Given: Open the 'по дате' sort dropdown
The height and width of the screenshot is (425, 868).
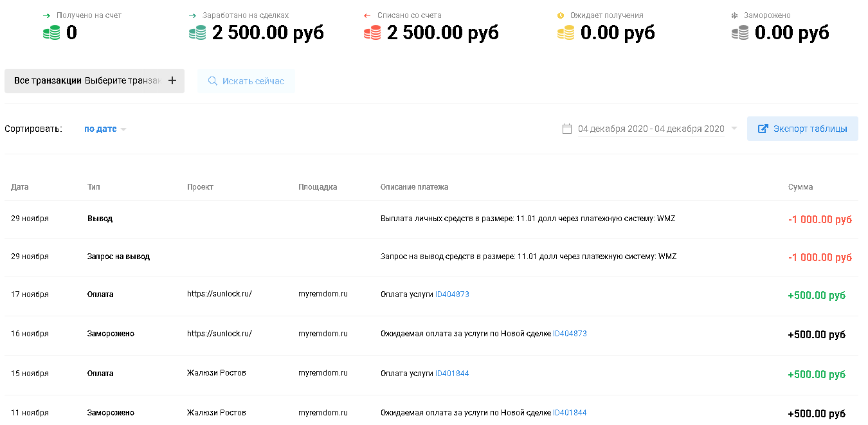Looking at the screenshot, I should [x=105, y=129].
